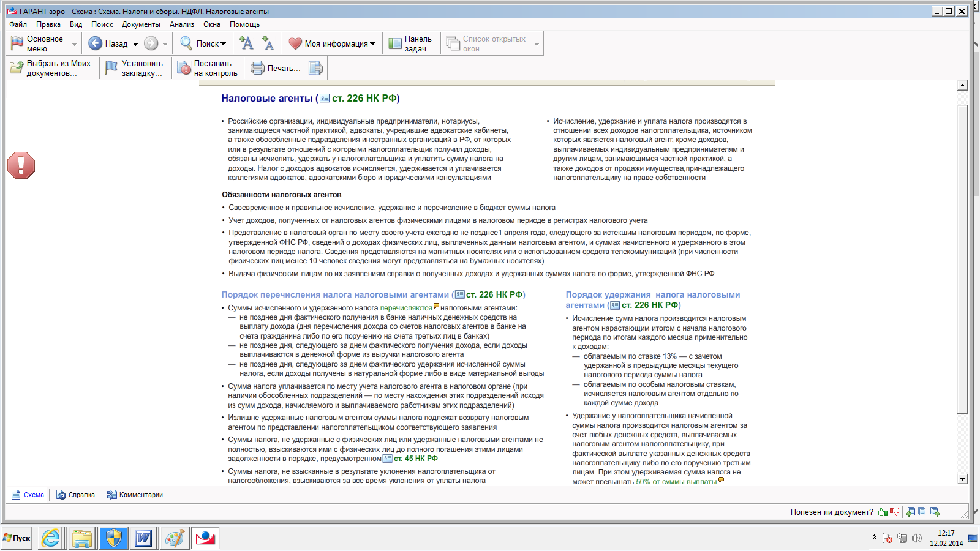The image size is (980, 551).
Task: Click Установить закладку flag button
Action: 134,68
